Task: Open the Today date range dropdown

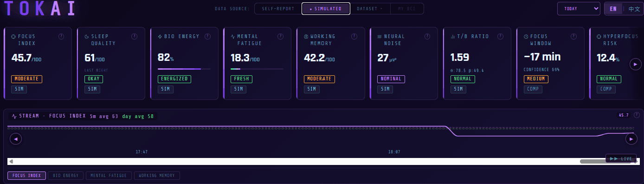Action: tap(579, 9)
